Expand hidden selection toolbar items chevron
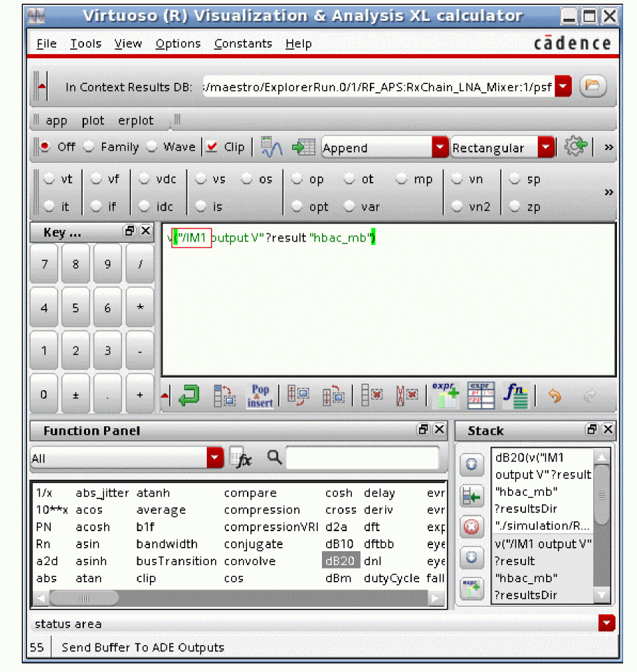637x672 pixels. (x=609, y=192)
